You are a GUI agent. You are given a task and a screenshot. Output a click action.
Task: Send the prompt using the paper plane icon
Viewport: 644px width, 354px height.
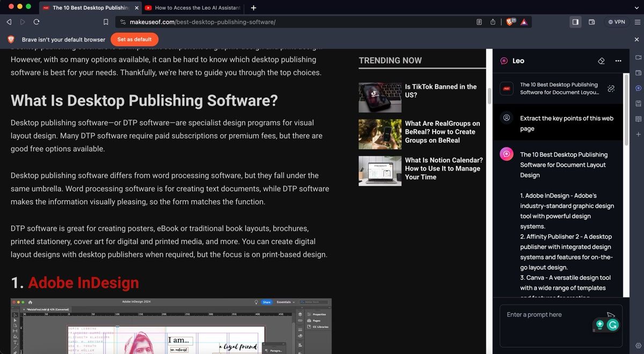[611, 316]
